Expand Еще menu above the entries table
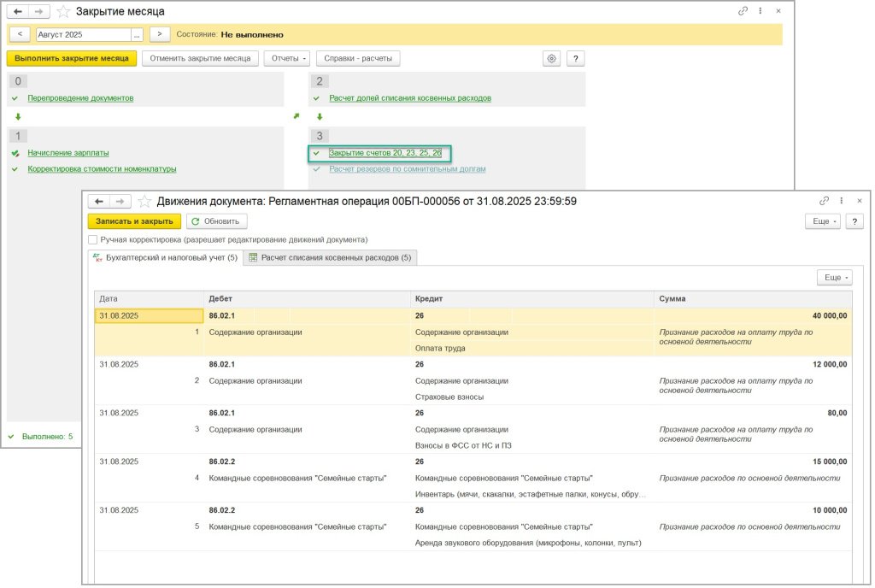The width and height of the screenshot is (875, 588). [834, 278]
